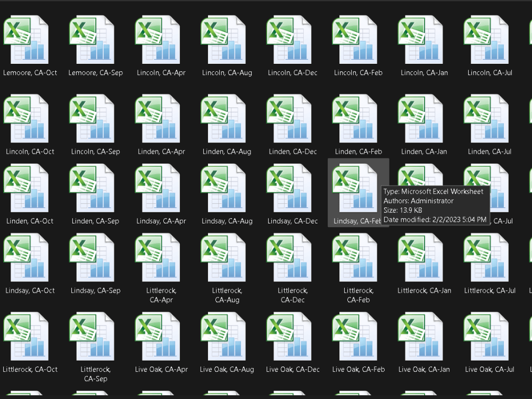Click the Lincoln, CA-Dec file icon
532x399 pixels.
pos(289,40)
